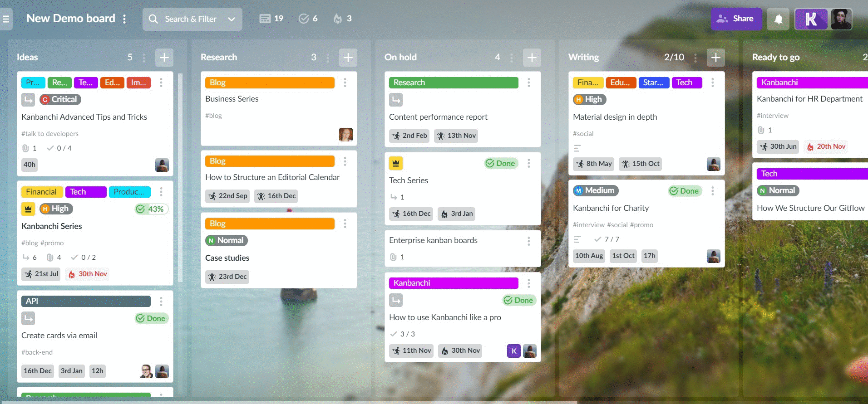Open Research list options menu
The image size is (868, 404).
coord(328,58)
